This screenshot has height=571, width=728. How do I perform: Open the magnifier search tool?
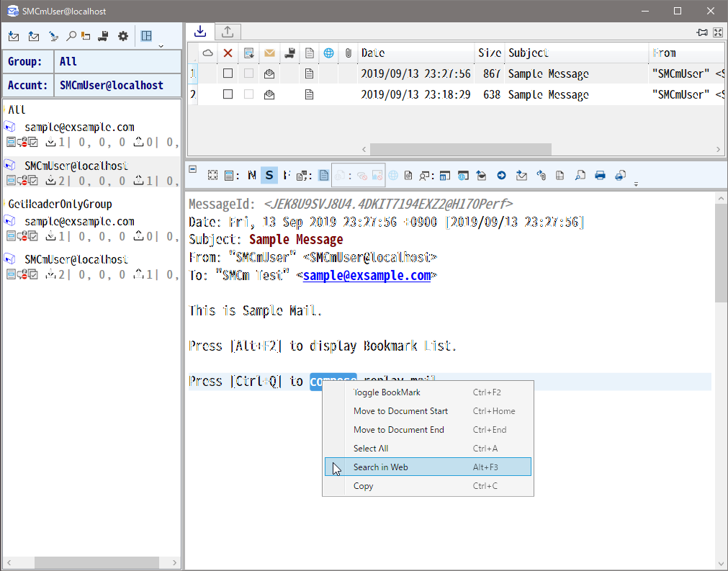click(71, 36)
